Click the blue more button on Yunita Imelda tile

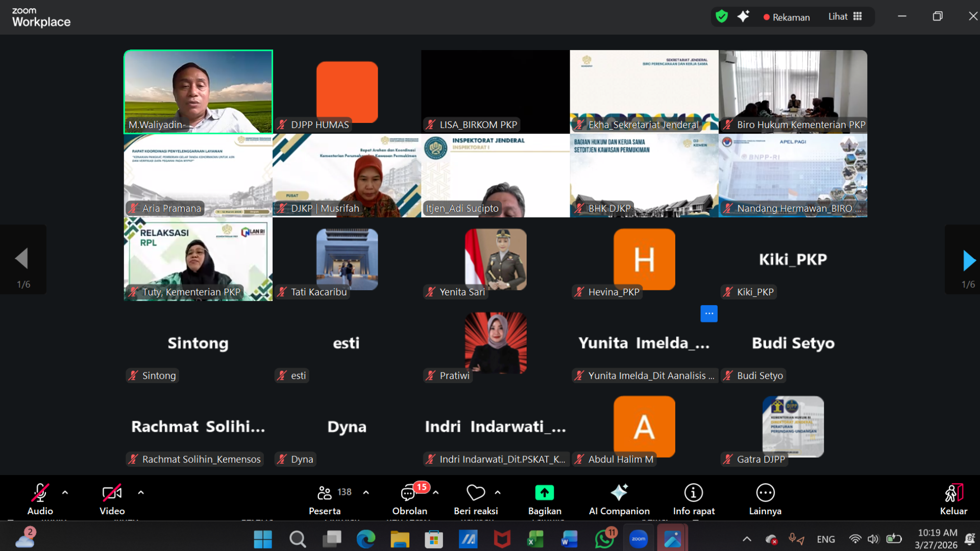pos(708,314)
